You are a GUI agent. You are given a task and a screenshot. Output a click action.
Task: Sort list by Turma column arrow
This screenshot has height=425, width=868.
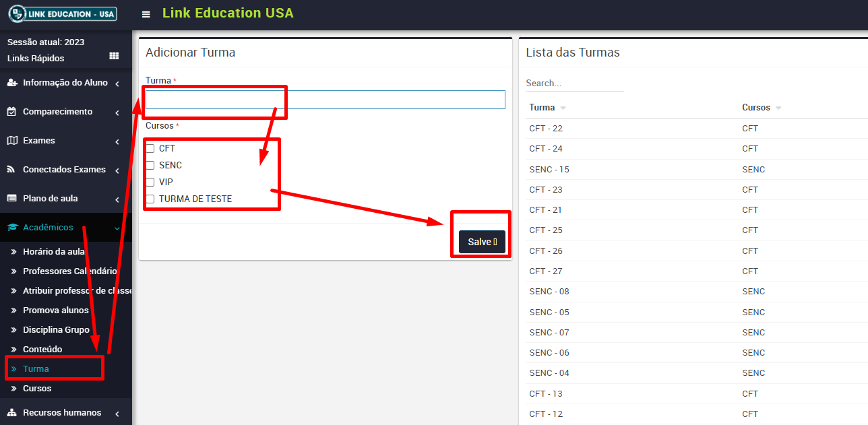[563, 108]
